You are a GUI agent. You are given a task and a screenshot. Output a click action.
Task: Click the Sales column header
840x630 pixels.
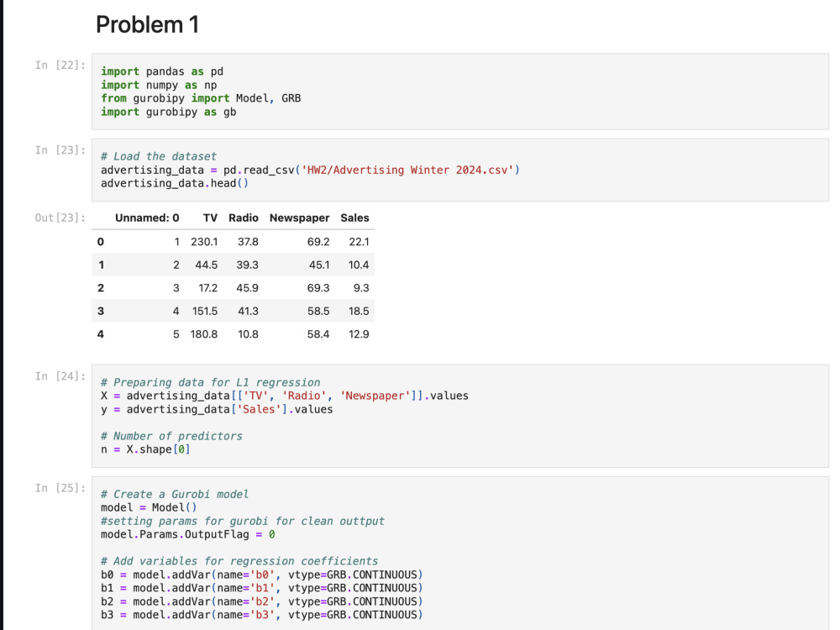(x=354, y=218)
